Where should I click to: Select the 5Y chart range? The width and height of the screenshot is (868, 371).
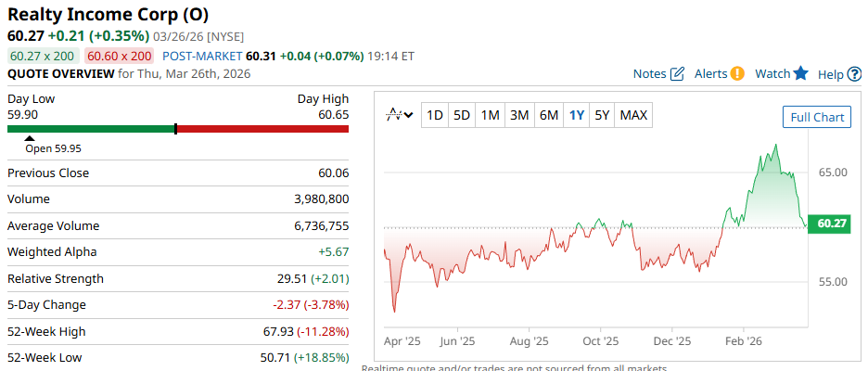[602, 115]
